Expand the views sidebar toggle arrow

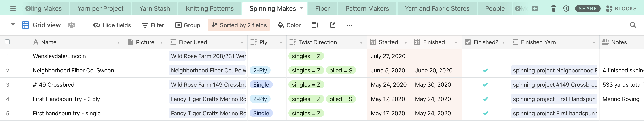pyautogui.click(x=13, y=25)
